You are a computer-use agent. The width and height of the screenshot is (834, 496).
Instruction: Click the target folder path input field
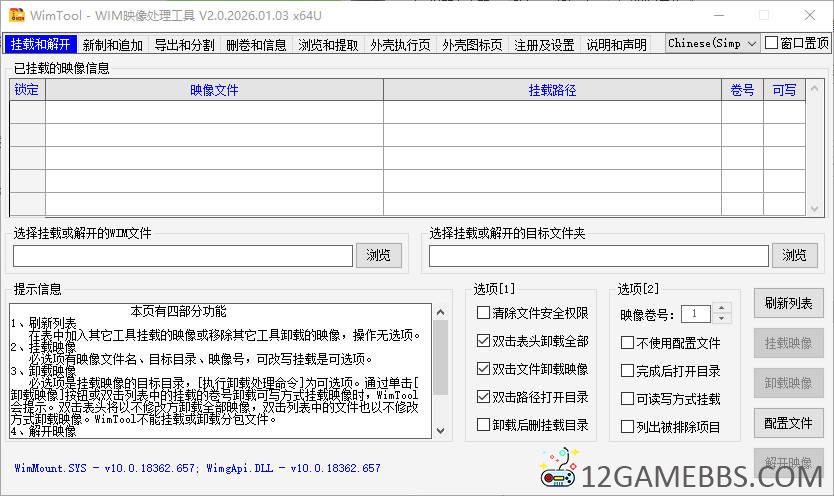click(599, 256)
